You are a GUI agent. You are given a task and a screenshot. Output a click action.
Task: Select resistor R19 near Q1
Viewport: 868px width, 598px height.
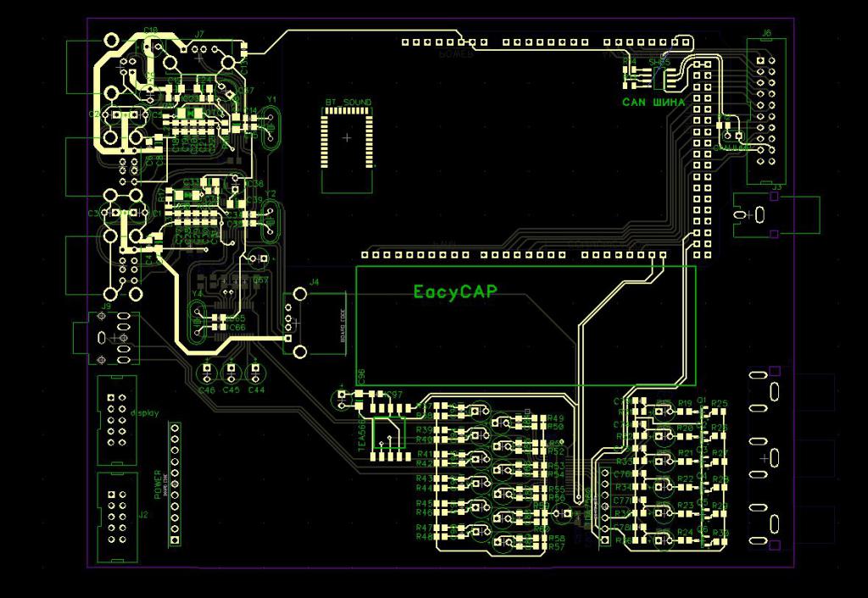point(686,403)
